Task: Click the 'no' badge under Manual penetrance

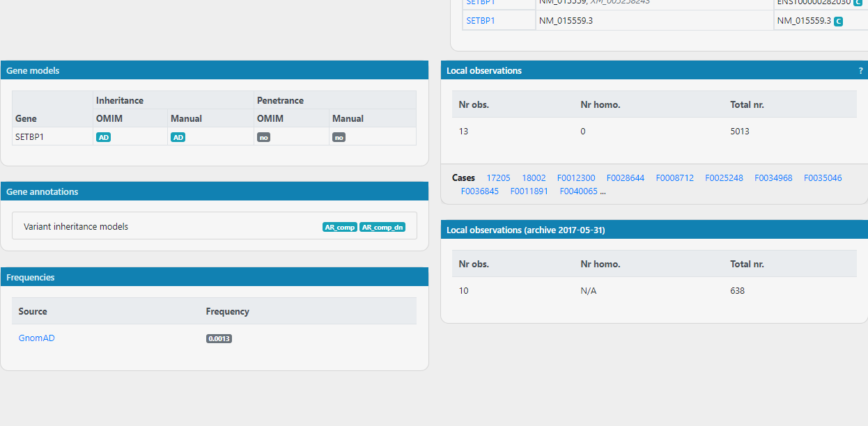Action: coord(339,137)
